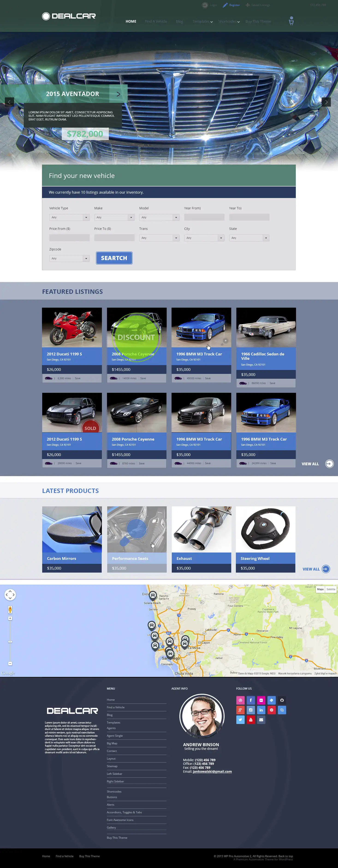Click the Facebook icon under Follow Us
Screen dimensions: 338x868
tap(250, 700)
